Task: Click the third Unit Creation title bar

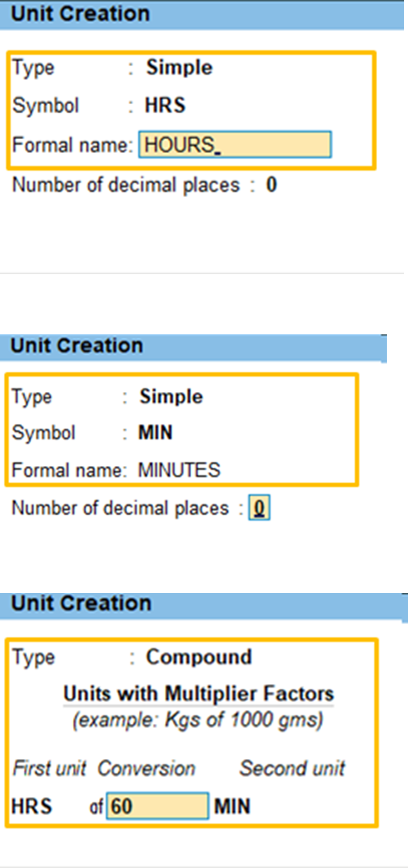Action: 204,604
